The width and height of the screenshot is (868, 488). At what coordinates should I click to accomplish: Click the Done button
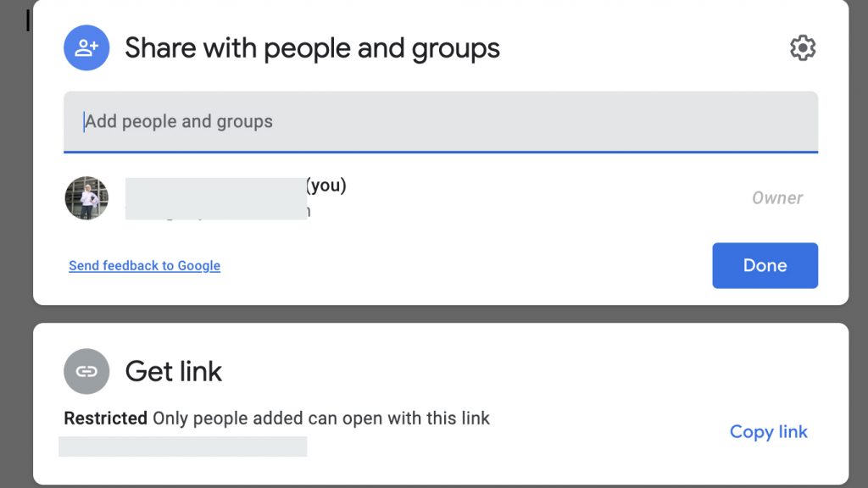click(765, 265)
